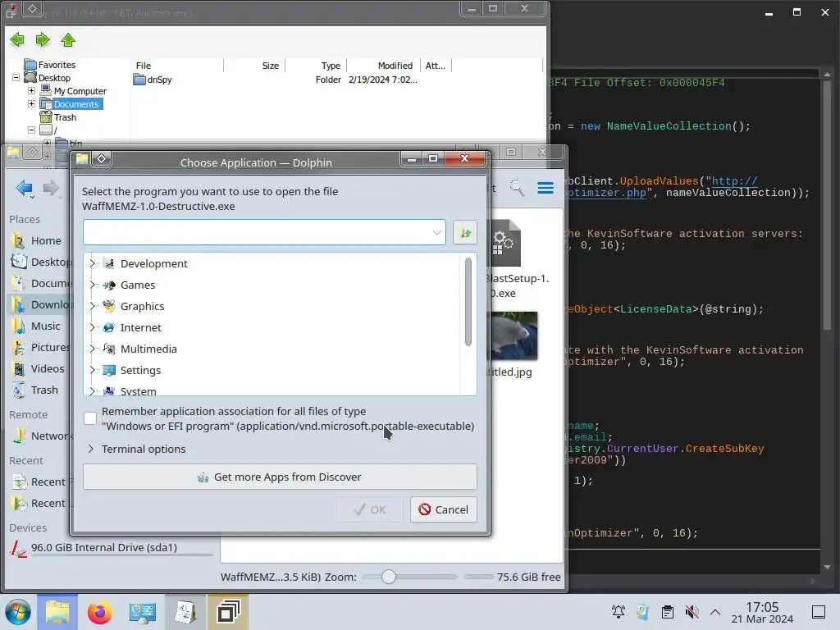Screen dimensions: 840x630
Task: Click the clipboard tray icon
Action: coord(667,612)
